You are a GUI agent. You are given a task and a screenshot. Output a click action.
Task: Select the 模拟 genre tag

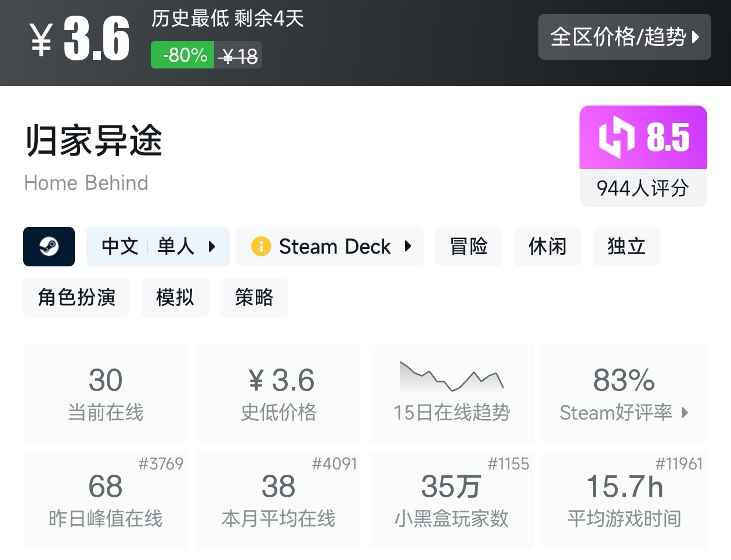pyautogui.click(x=175, y=298)
